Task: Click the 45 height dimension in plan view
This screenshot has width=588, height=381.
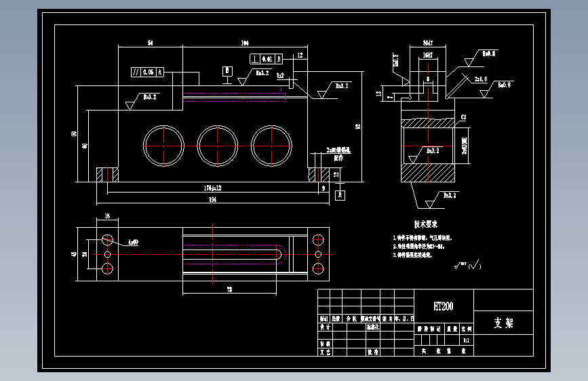Action: click(74, 254)
